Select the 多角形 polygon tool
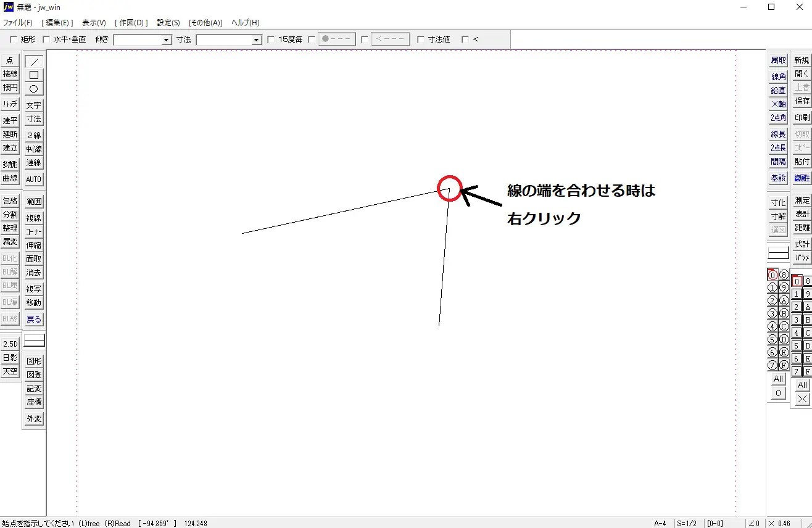The width and height of the screenshot is (812, 528). click(x=10, y=165)
